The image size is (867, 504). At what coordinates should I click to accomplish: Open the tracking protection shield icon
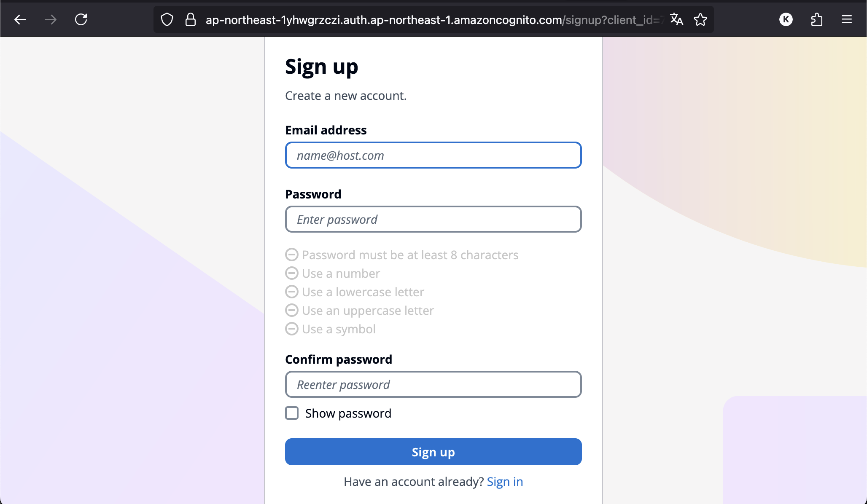[x=167, y=19]
